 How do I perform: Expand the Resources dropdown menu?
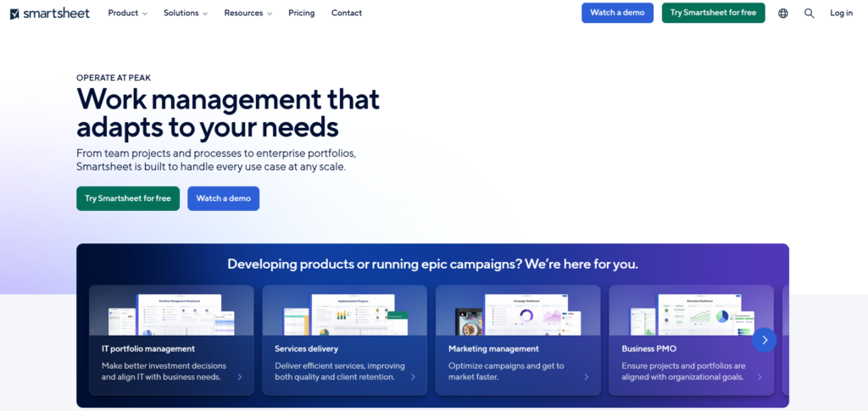(x=248, y=13)
